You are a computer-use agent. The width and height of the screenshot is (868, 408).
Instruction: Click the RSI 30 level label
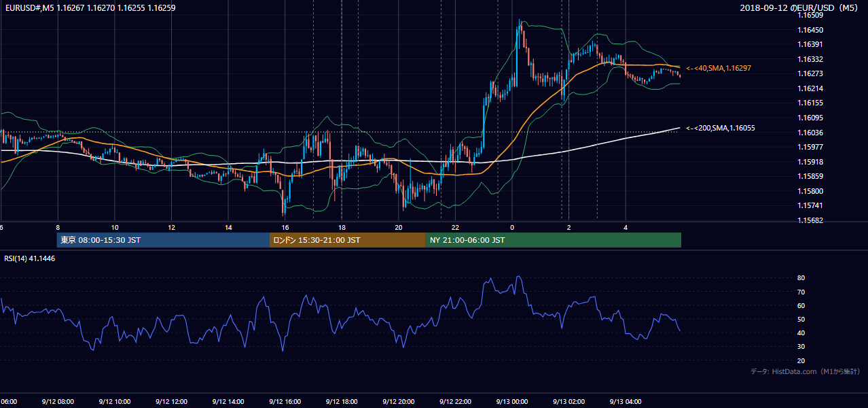(x=801, y=347)
